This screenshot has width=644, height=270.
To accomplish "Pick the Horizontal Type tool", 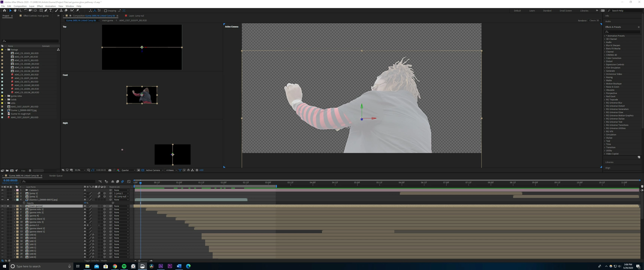I will coord(51,10).
